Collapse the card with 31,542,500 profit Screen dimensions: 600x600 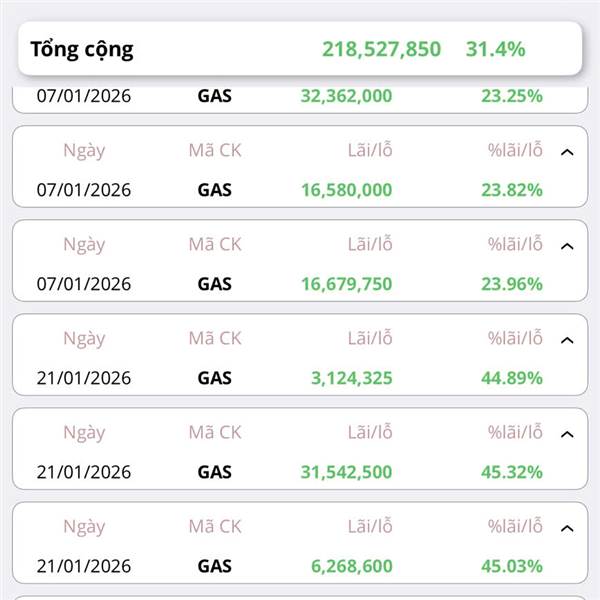coord(567,434)
